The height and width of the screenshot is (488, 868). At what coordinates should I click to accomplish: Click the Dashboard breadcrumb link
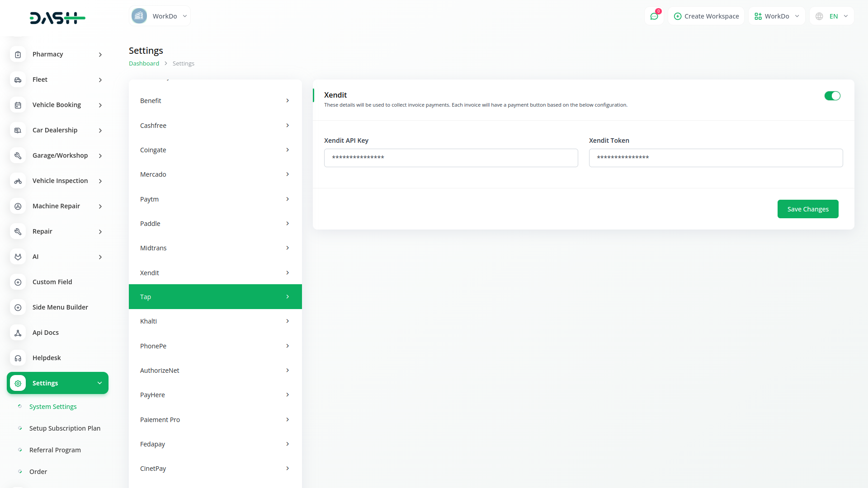coord(144,64)
